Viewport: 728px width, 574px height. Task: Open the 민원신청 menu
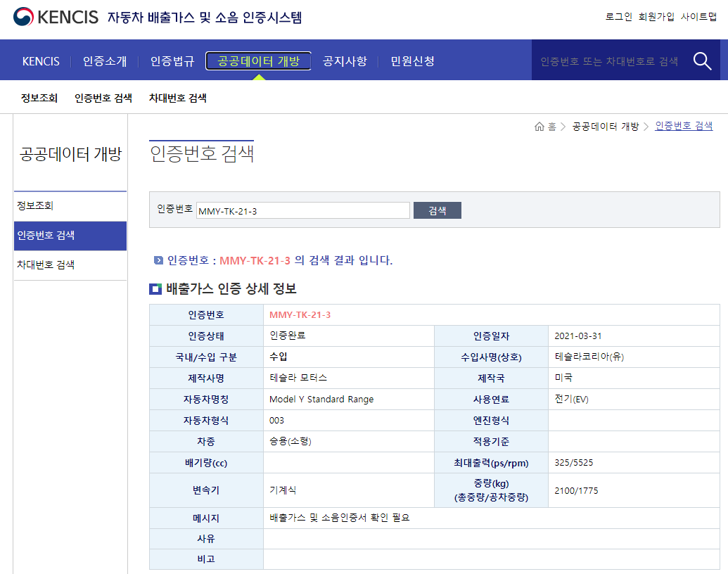[x=412, y=61]
